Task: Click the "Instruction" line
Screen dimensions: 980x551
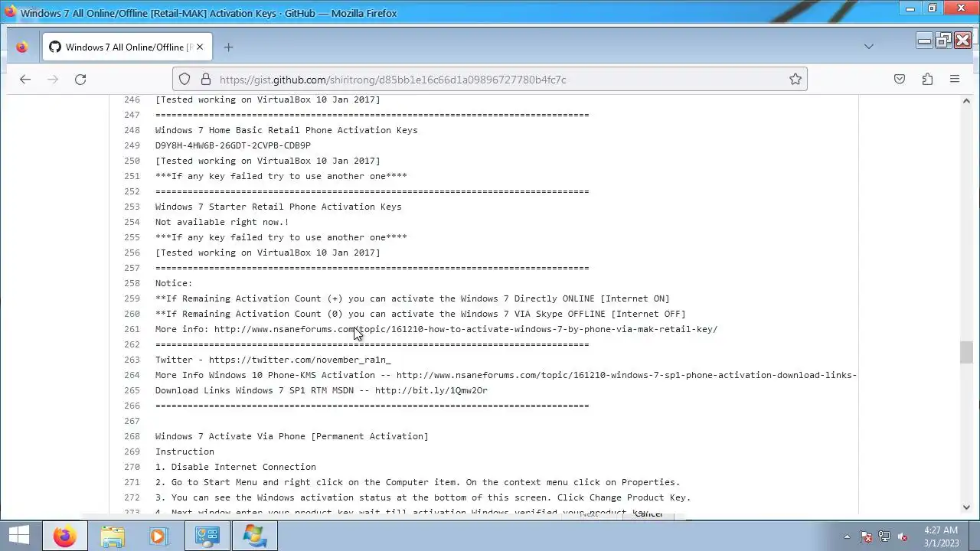Action: (185, 452)
